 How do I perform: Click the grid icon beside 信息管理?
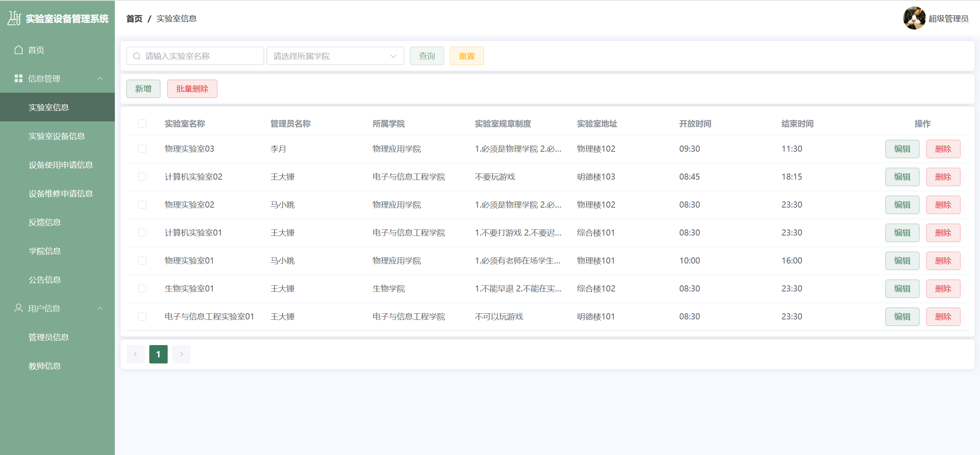click(x=18, y=79)
